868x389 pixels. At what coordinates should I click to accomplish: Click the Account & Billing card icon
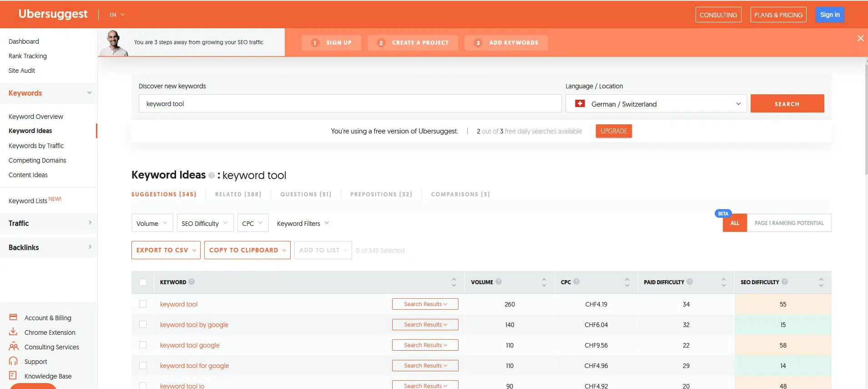[13, 317]
